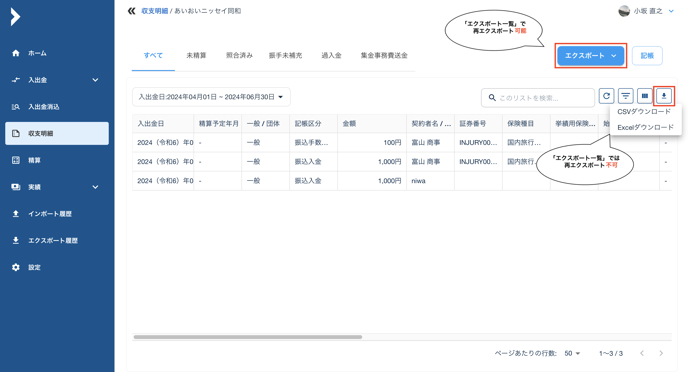Click the 収支明細 document icon
The image size is (688, 372).
tap(16, 133)
